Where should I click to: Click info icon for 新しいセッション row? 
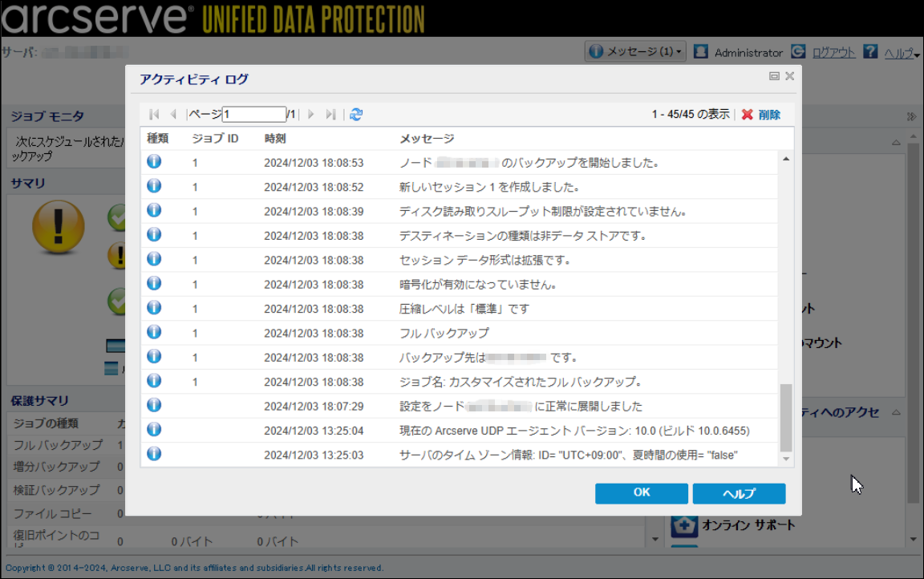[x=154, y=186]
